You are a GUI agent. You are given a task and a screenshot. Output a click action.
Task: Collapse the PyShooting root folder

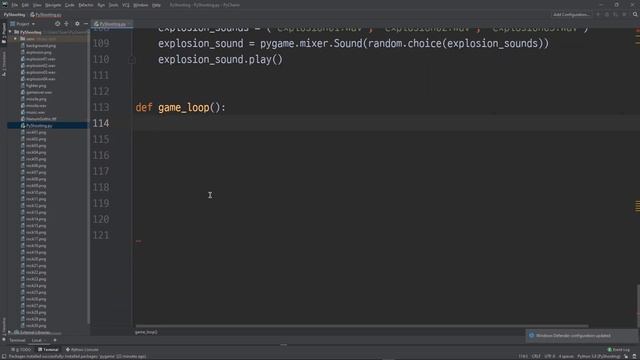click(x=10, y=32)
